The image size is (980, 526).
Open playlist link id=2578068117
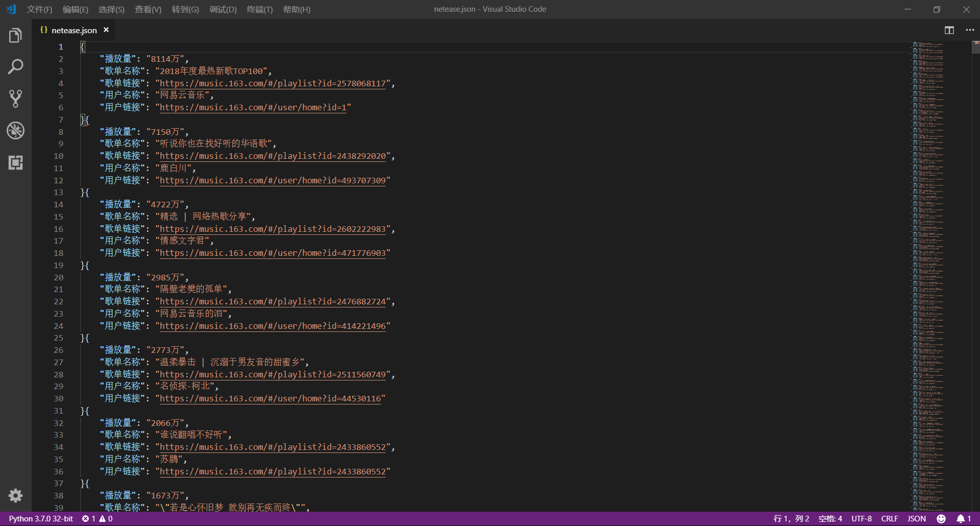point(273,83)
